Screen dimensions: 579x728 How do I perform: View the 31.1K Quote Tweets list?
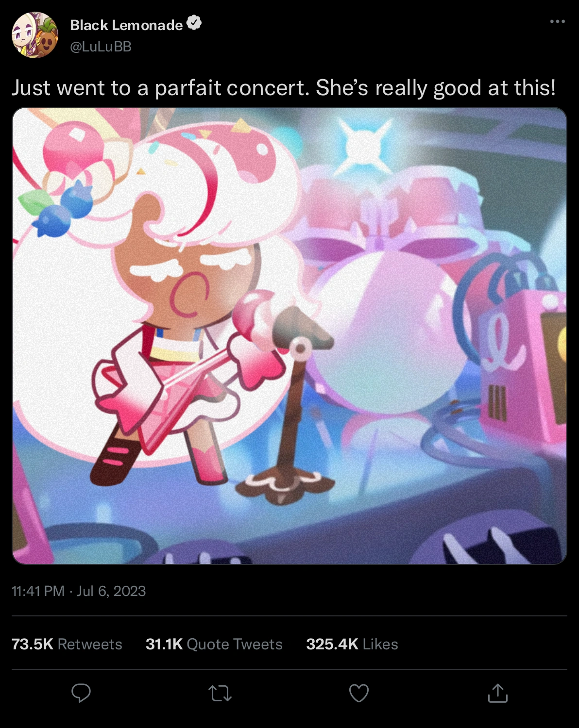tap(214, 644)
